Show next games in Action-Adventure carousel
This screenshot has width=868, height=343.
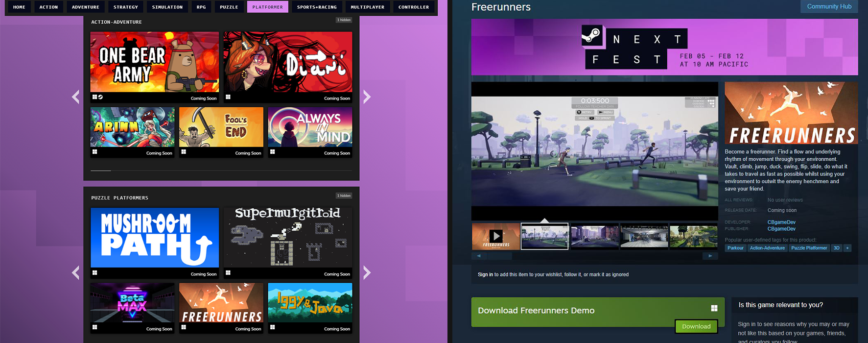tap(367, 97)
